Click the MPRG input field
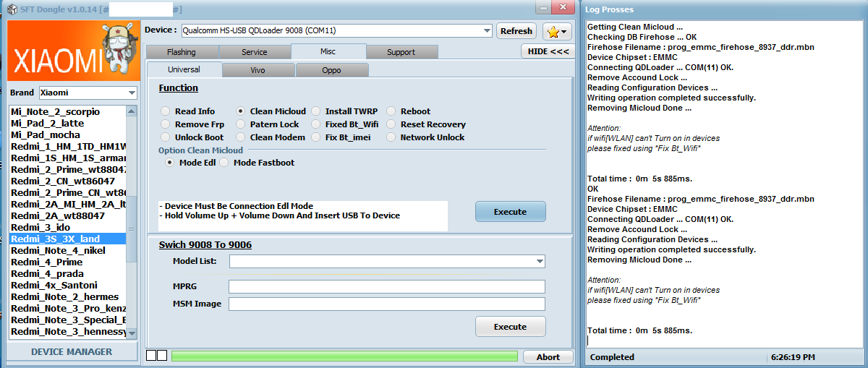Image resolution: width=868 pixels, height=368 pixels. [387, 287]
